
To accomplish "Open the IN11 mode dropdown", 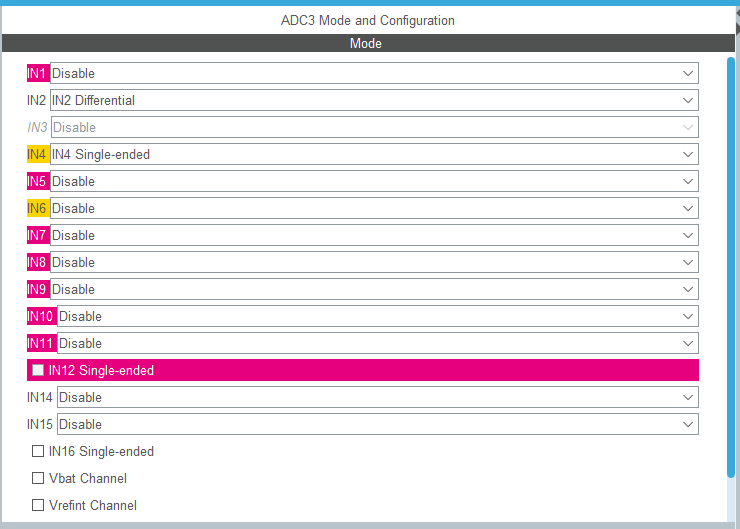I will 378,343.
